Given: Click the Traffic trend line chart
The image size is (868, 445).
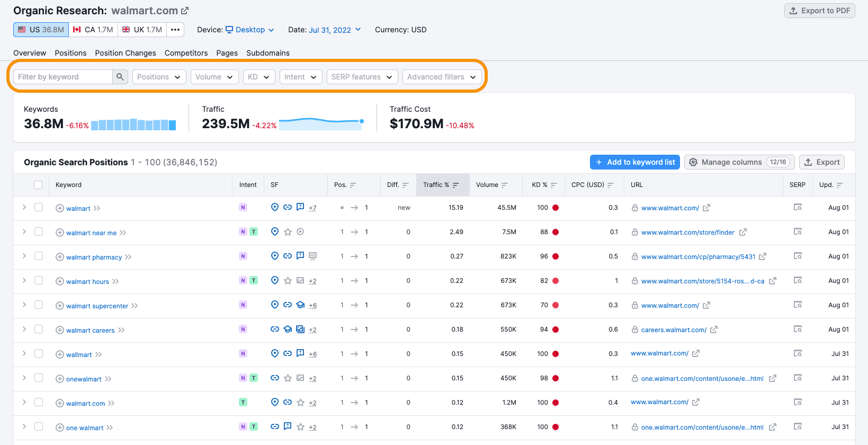Looking at the screenshot, I should click(x=321, y=123).
